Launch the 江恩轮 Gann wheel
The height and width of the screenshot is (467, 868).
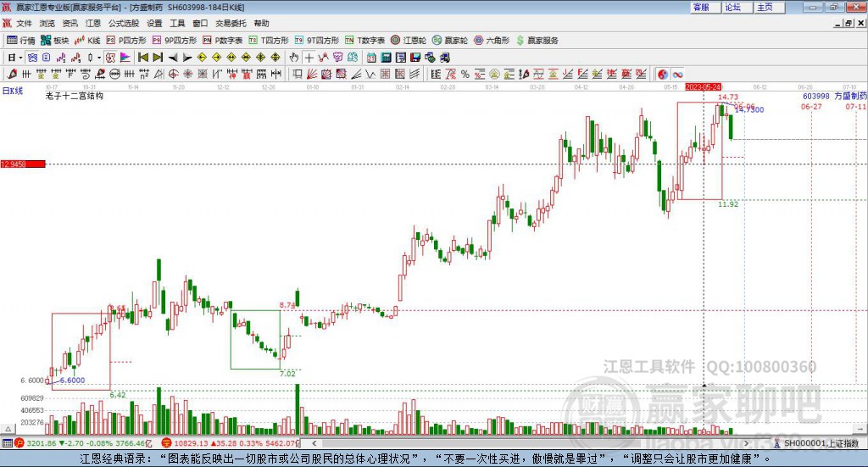pos(409,41)
